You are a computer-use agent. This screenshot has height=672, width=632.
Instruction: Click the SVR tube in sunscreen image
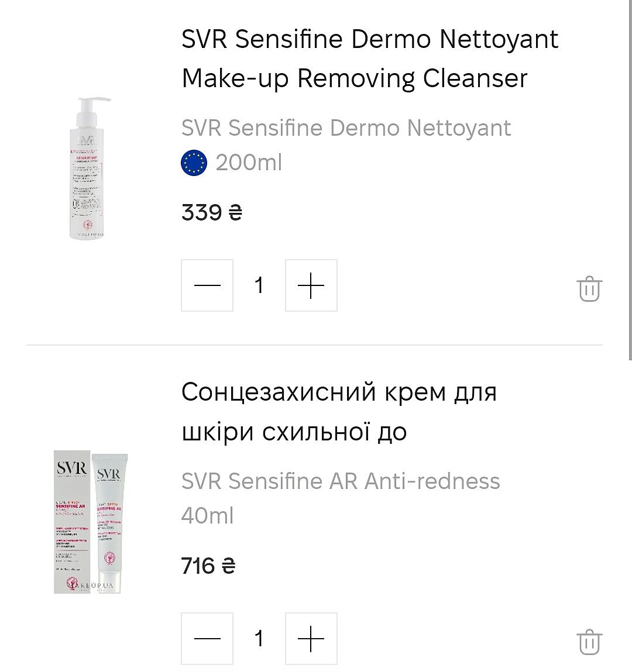click(x=110, y=521)
